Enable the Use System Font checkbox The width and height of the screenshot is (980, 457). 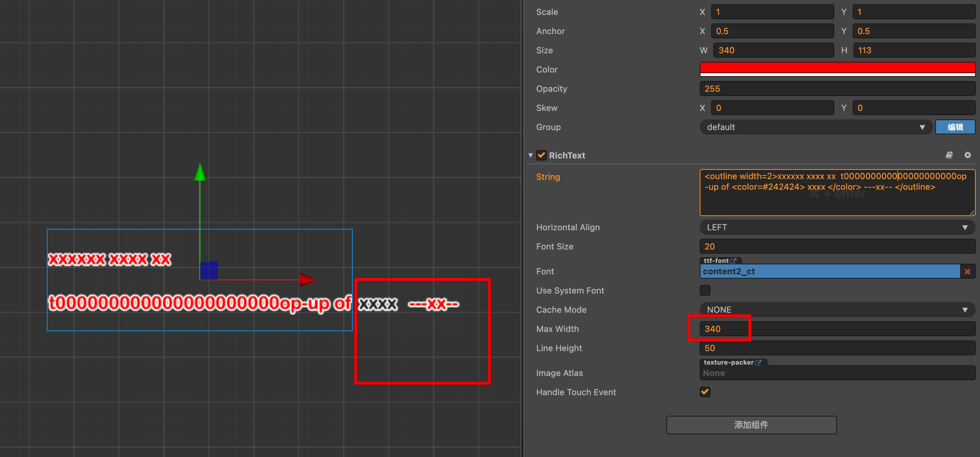(705, 290)
